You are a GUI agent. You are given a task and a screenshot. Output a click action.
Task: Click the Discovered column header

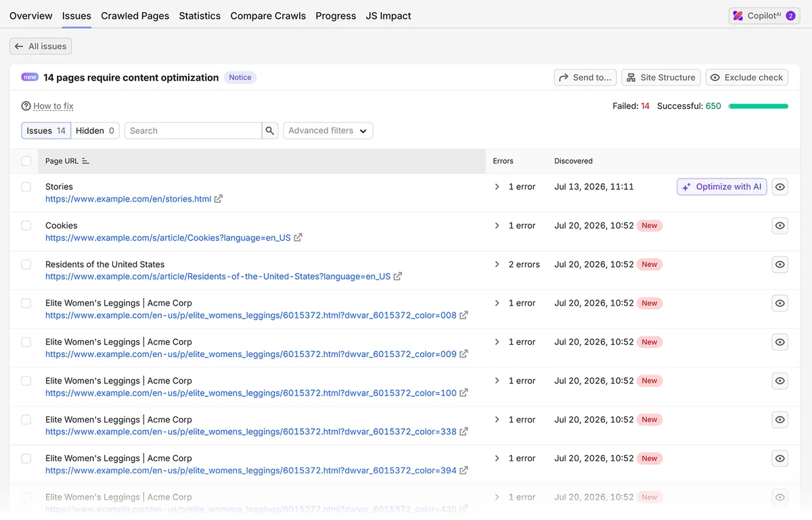(x=573, y=161)
